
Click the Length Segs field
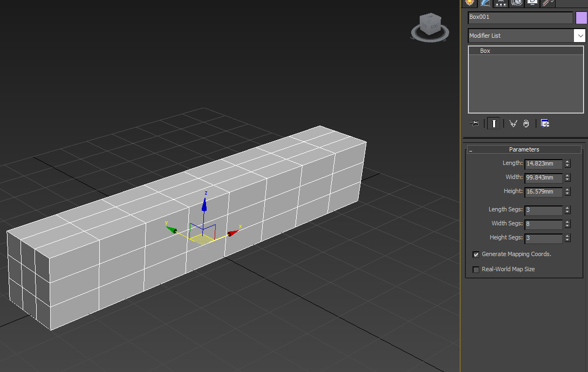pyautogui.click(x=543, y=210)
